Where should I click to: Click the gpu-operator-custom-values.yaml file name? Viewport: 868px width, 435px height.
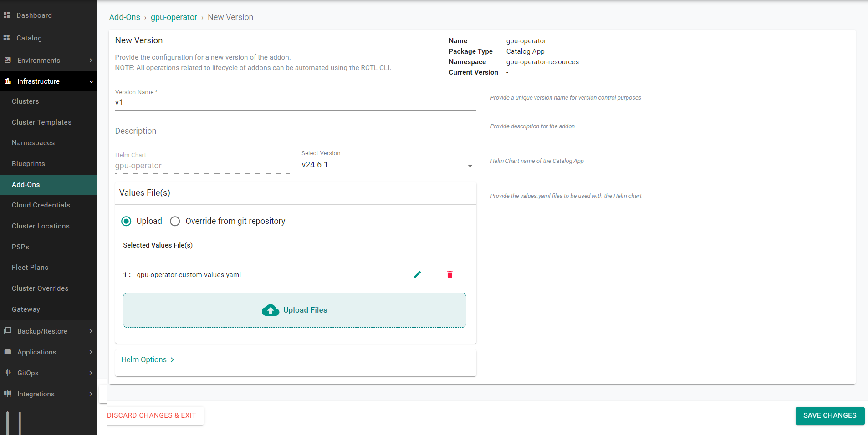click(189, 275)
